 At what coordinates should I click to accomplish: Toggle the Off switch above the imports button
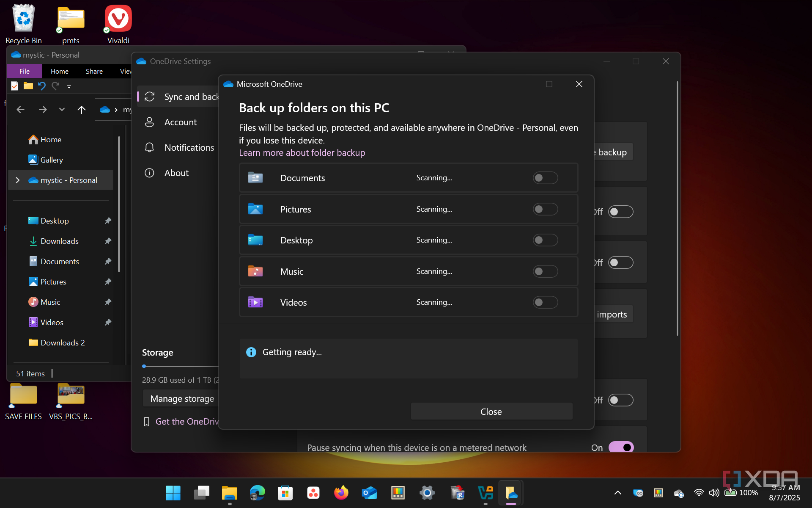pos(621,262)
